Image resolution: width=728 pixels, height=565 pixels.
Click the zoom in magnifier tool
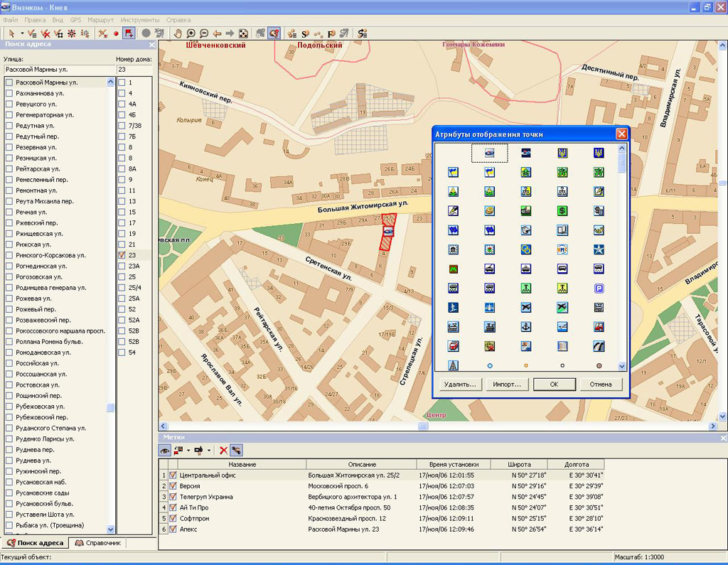(x=191, y=33)
